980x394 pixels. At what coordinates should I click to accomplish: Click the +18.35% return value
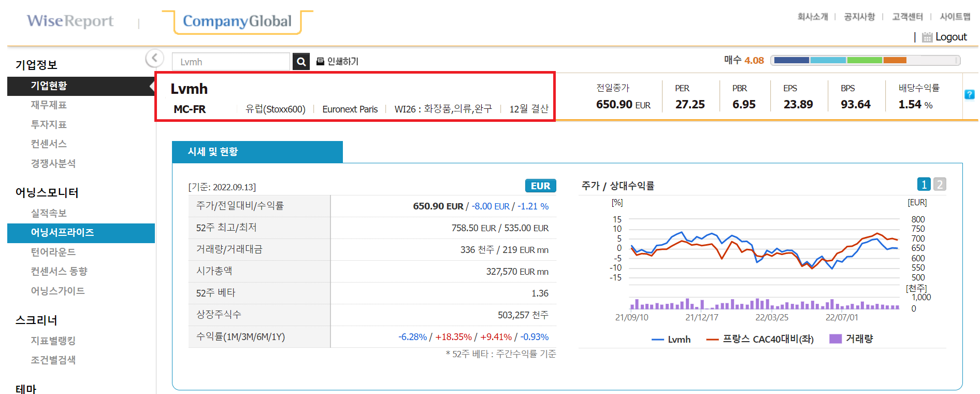(453, 337)
